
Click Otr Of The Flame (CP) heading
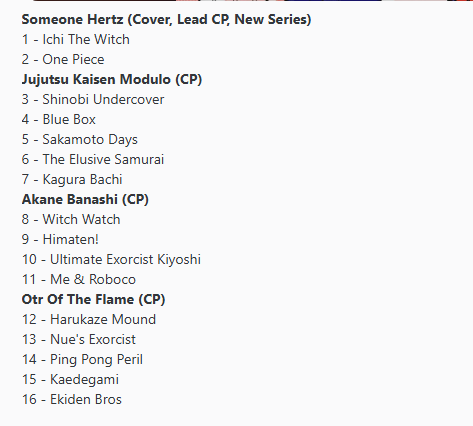(93, 300)
